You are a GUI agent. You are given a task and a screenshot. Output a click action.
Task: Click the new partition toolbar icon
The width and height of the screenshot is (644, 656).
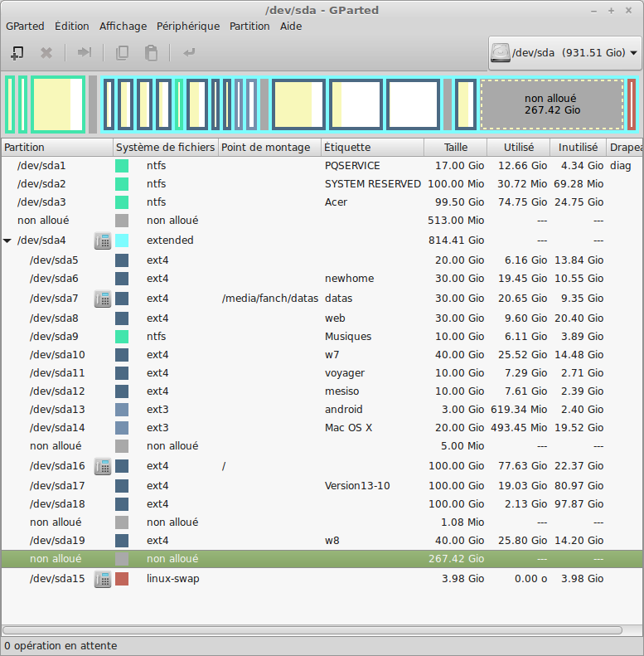click(x=17, y=53)
